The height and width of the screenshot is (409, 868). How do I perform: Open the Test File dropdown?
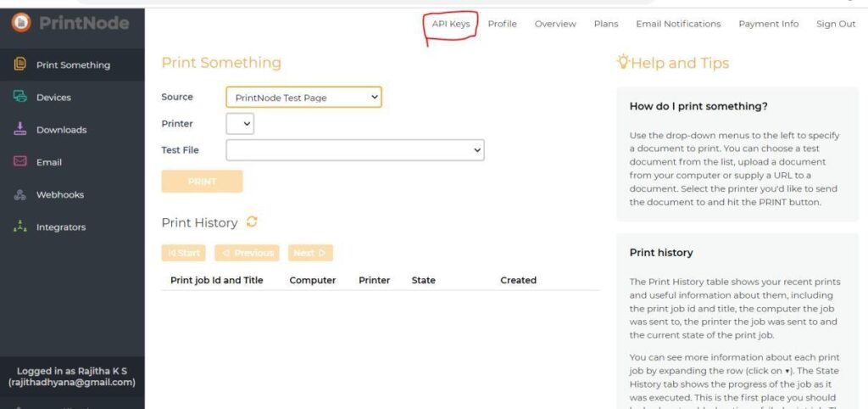(354, 150)
